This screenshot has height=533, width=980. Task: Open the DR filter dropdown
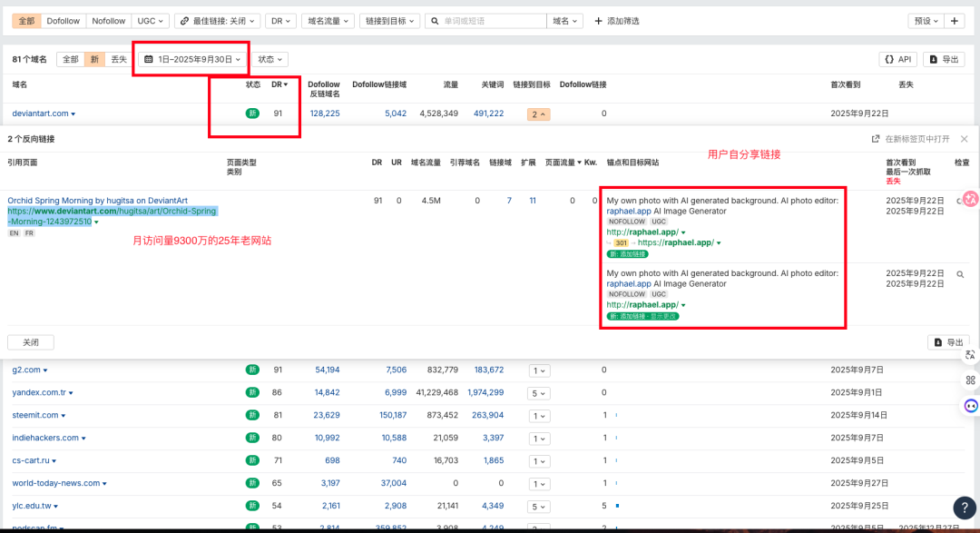click(280, 21)
